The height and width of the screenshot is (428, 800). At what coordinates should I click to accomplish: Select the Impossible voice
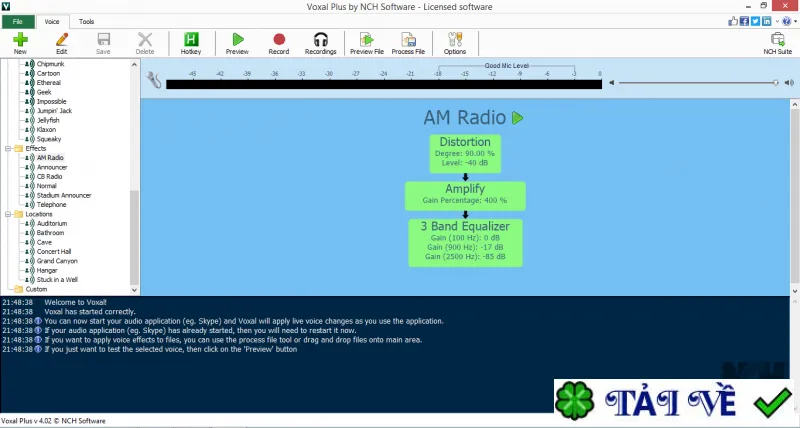tap(52, 102)
